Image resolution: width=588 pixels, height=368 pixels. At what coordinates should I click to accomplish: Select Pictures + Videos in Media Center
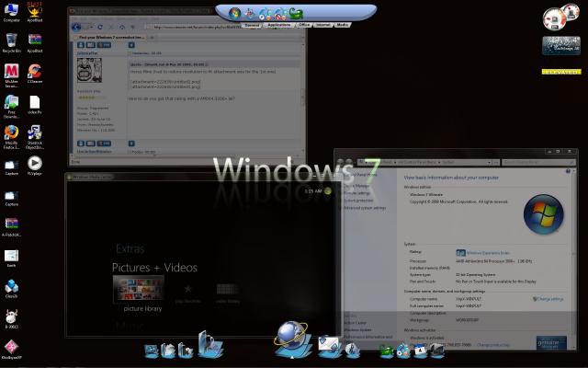coord(154,268)
